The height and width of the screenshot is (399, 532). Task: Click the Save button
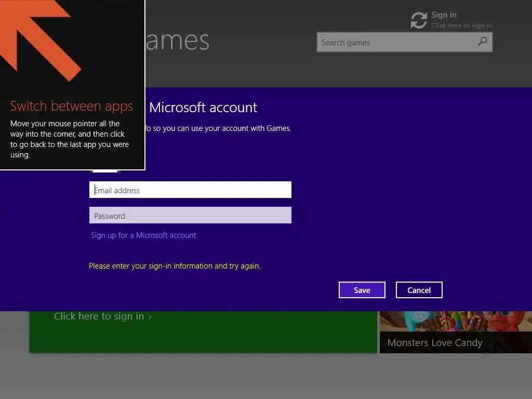[x=362, y=290]
